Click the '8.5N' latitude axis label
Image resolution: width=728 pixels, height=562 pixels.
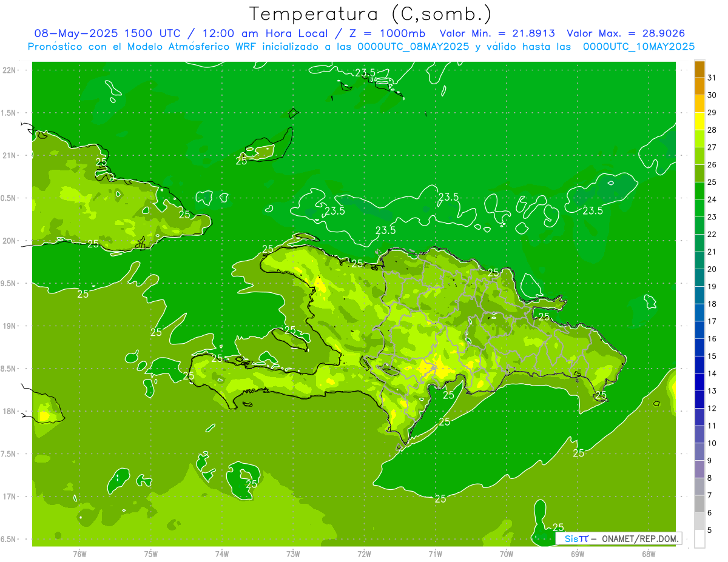pyautogui.click(x=9, y=369)
